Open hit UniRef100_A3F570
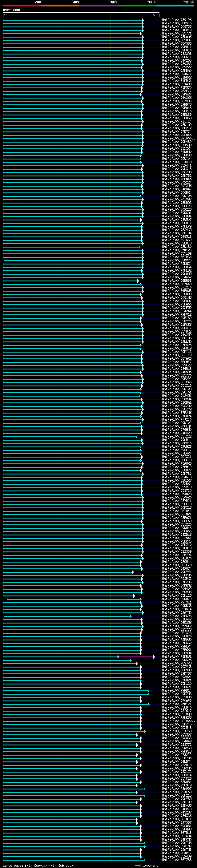This screenshot has width=197, height=868. 177,88
